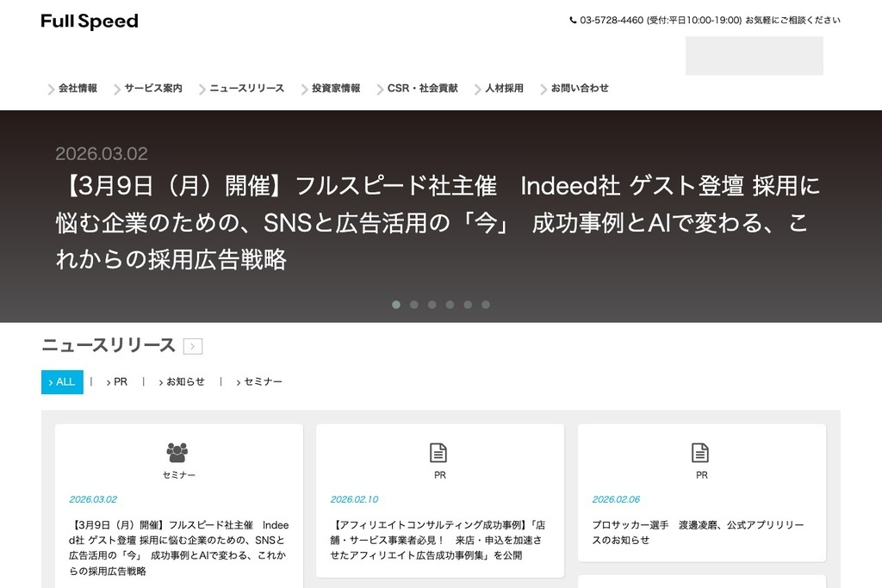This screenshot has width=882, height=588.
Task: Click the Full Speed logo
Action: [x=88, y=21]
